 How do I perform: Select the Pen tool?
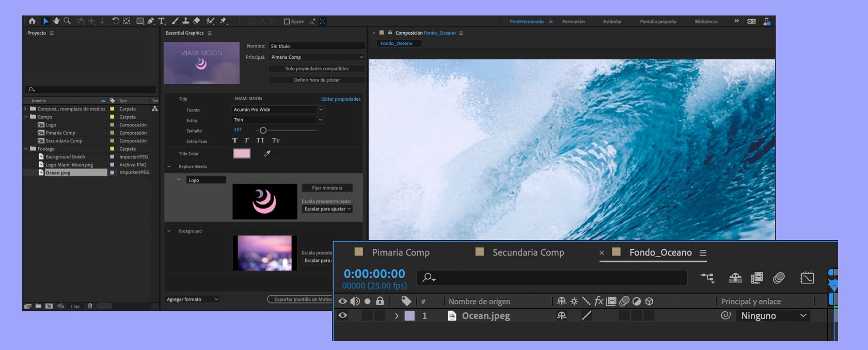click(x=151, y=21)
